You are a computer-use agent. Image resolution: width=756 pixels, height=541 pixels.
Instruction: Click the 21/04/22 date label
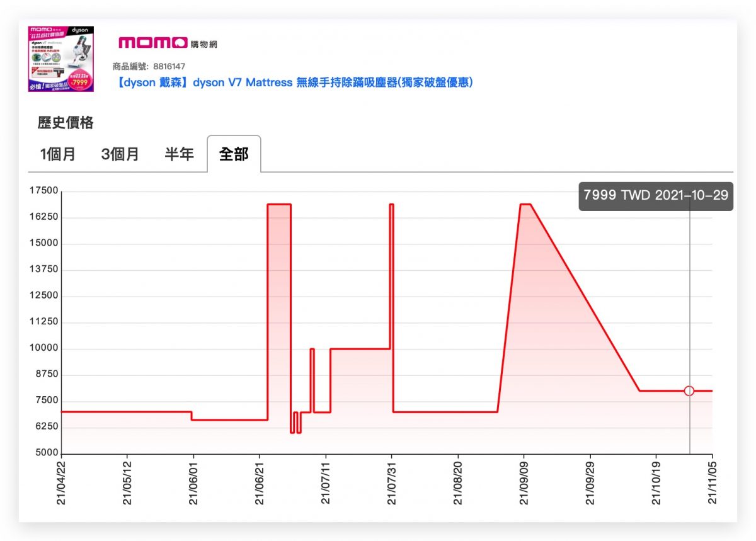pos(62,482)
